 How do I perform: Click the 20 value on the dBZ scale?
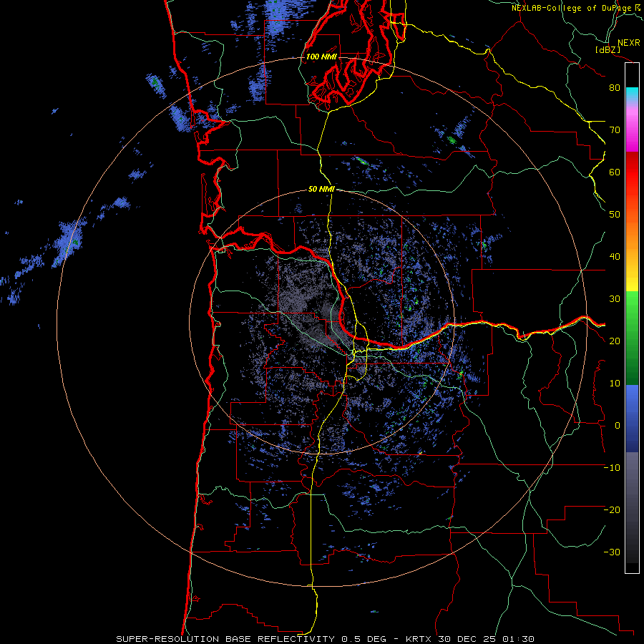point(615,341)
